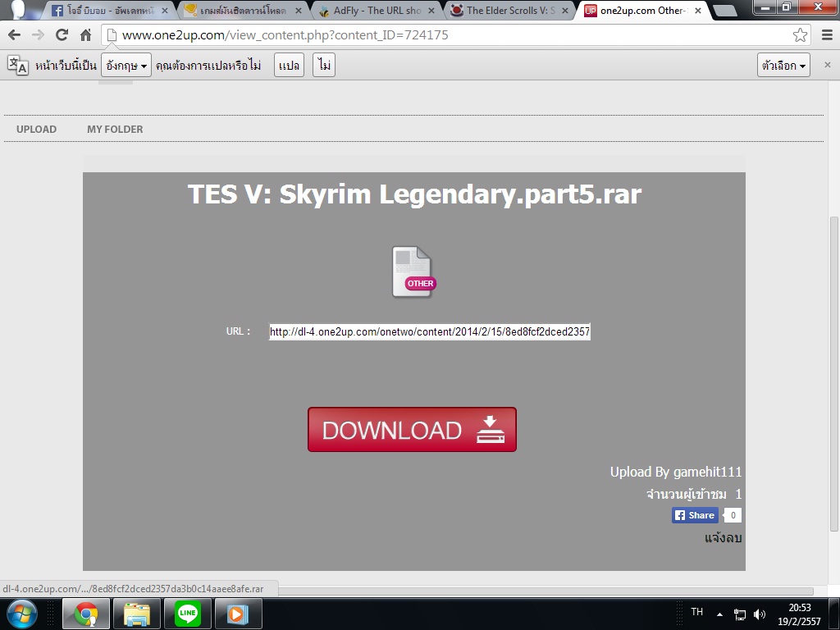Close the one2up.com tab
The image size is (840, 630).
tap(697, 11)
